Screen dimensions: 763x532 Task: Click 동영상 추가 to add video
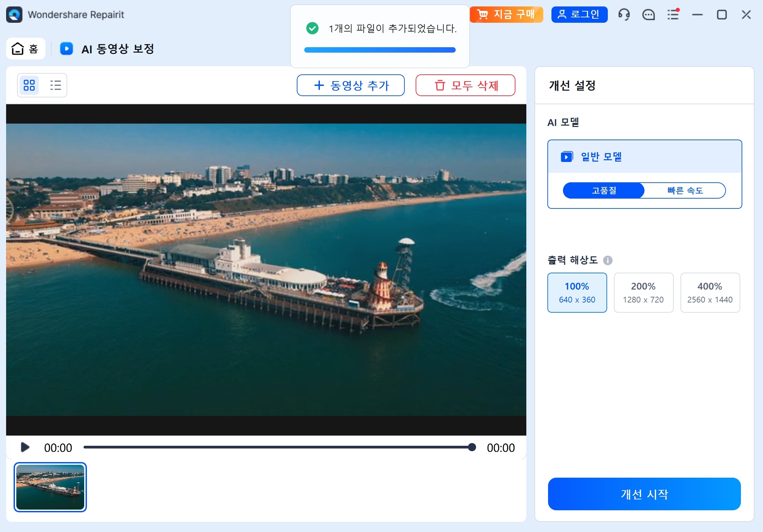point(350,85)
